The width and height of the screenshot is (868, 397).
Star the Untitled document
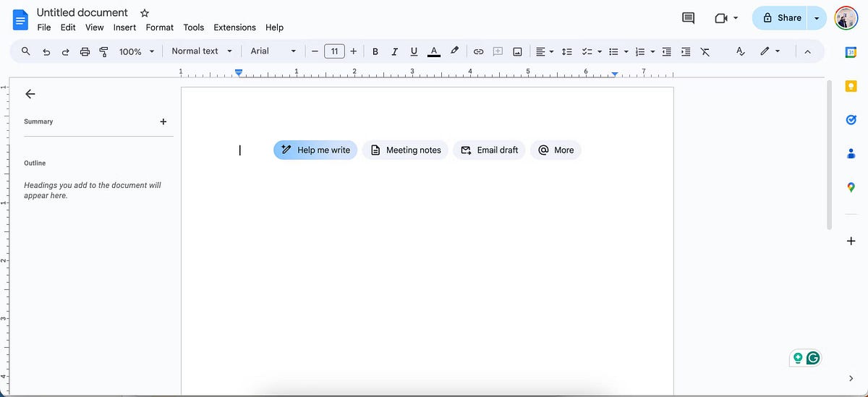coord(145,13)
